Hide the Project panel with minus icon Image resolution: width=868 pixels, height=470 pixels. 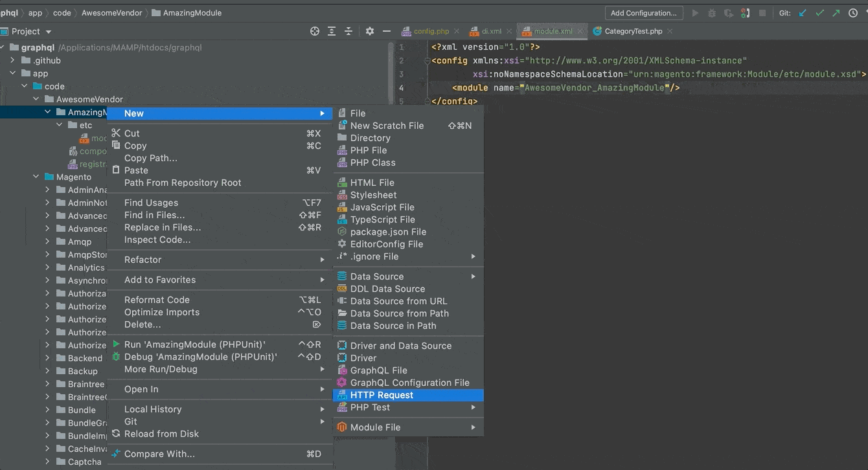(387, 31)
